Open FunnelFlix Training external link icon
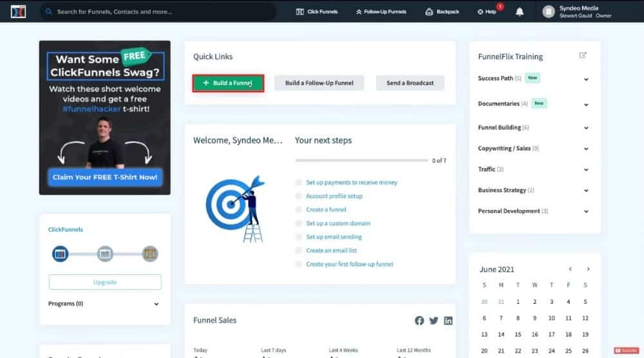Image resolution: width=644 pixels, height=358 pixels. point(582,55)
